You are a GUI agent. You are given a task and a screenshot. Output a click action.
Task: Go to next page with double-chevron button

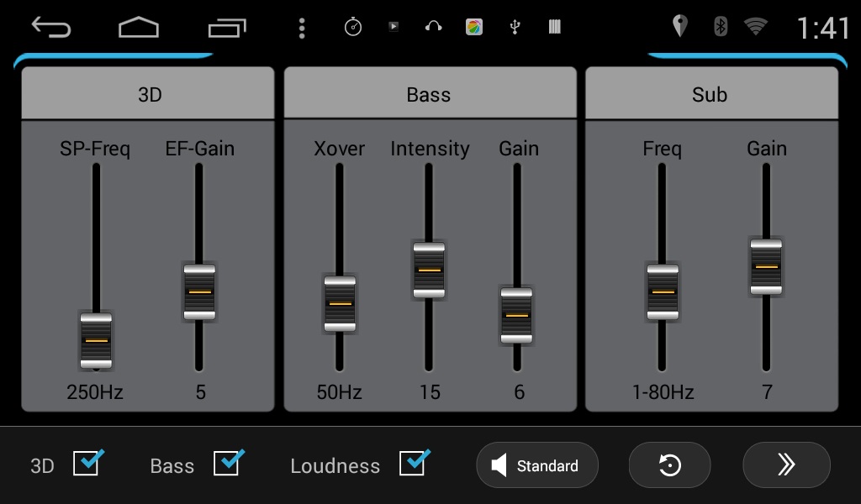coord(786,465)
